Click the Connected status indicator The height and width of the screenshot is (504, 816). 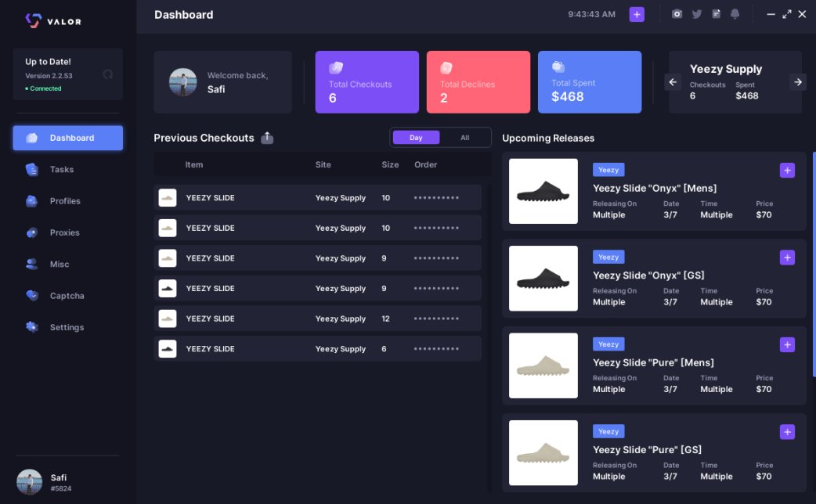click(43, 88)
